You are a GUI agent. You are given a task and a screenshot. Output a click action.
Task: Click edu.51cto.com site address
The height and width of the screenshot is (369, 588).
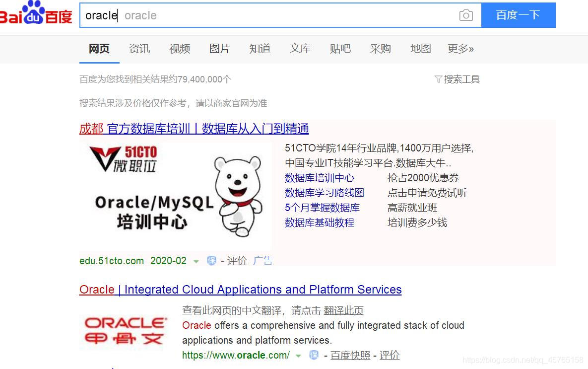(x=111, y=261)
